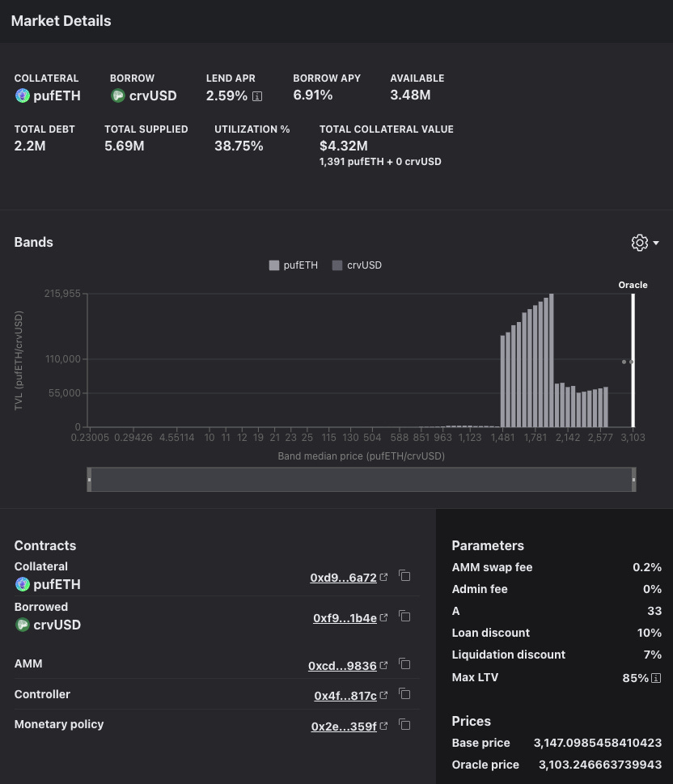
Task: Open the external link icon beside 0x4f...817c
Action: [383, 696]
